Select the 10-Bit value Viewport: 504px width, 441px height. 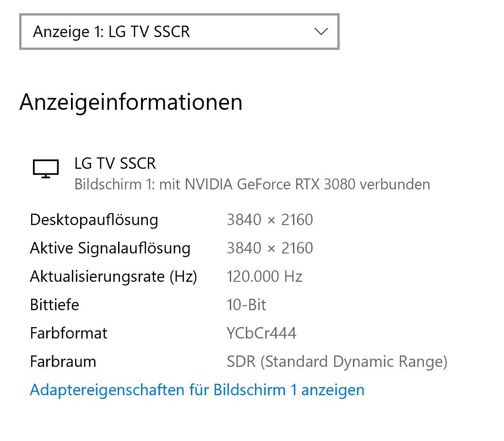(247, 305)
